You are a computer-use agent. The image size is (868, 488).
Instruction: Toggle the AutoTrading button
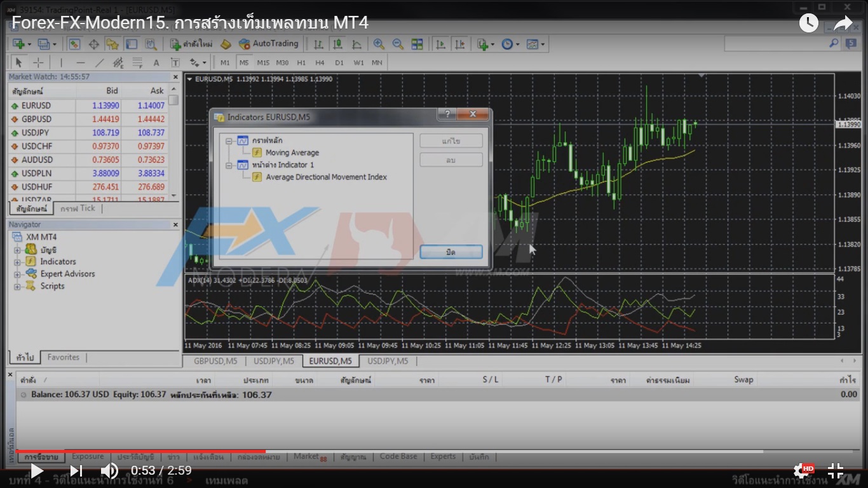(268, 44)
